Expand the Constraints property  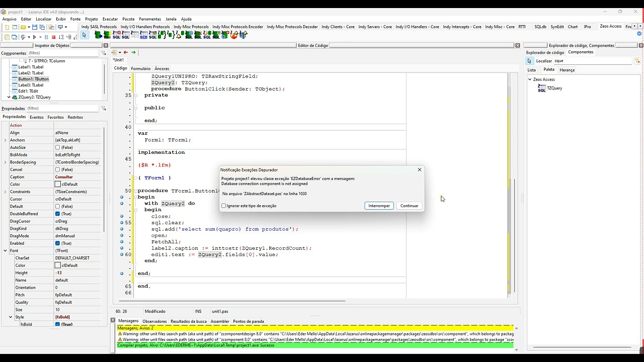(5, 192)
